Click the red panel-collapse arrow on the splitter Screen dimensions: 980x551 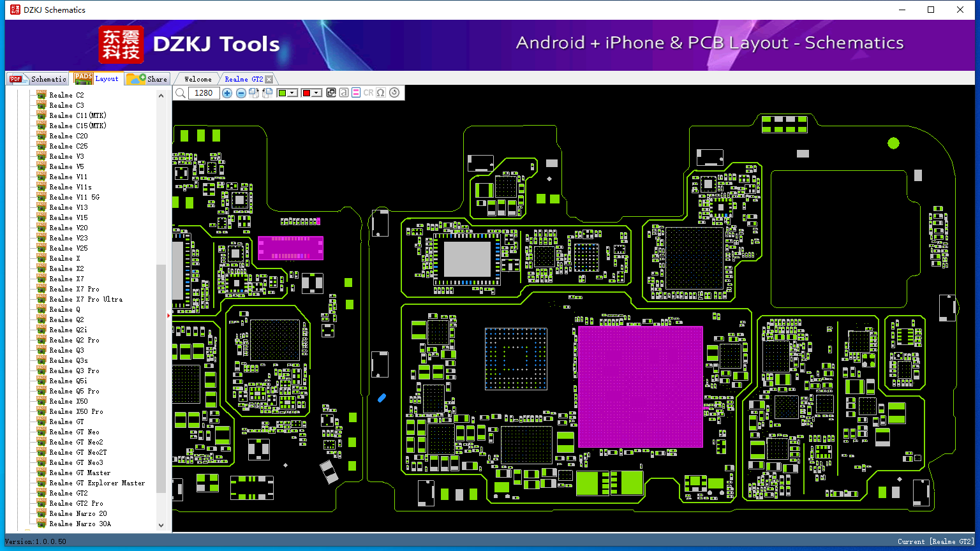[x=169, y=315]
